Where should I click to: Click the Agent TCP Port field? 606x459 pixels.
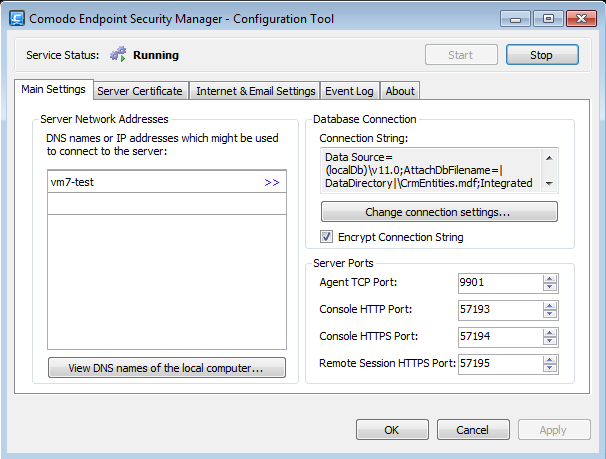(x=500, y=283)
